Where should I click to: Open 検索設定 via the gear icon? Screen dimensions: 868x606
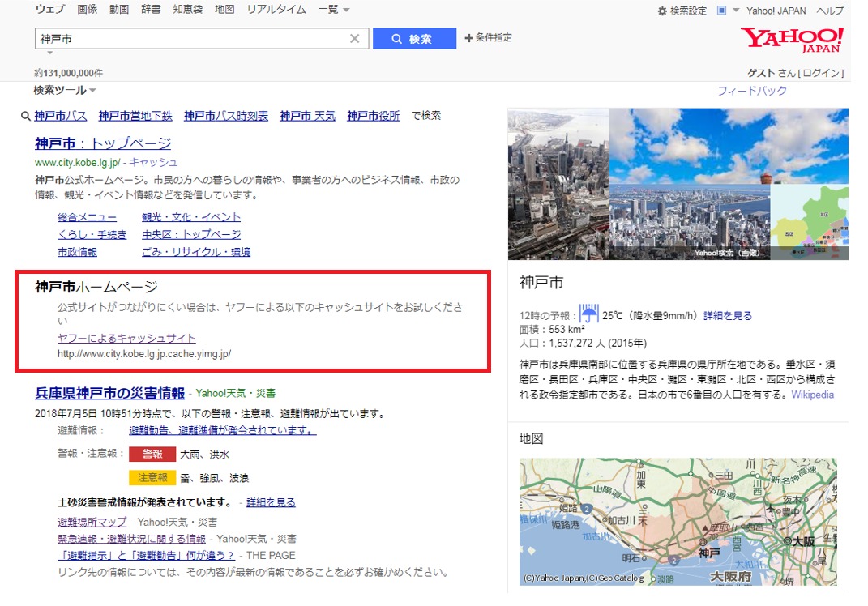pyautogui.click(x=662, y=11)
